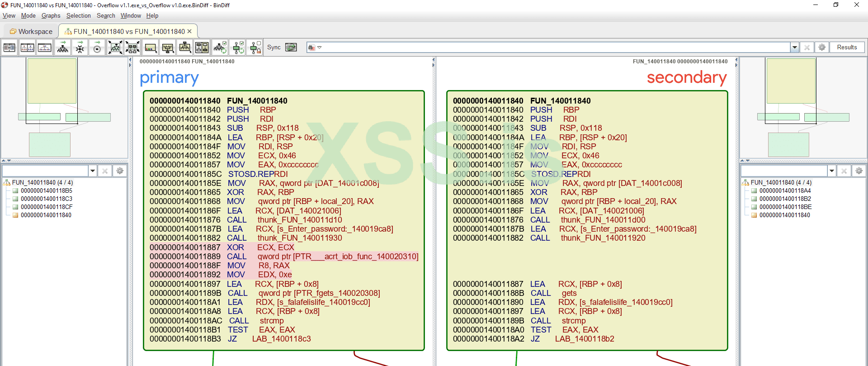Switch to the Workspace tab
This screenshot has width=868, height=366.
point(31,31)
